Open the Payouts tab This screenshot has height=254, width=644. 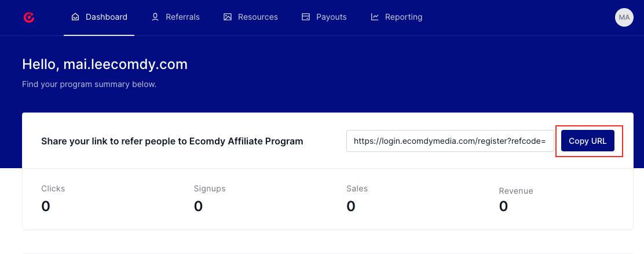coord(324,17)
